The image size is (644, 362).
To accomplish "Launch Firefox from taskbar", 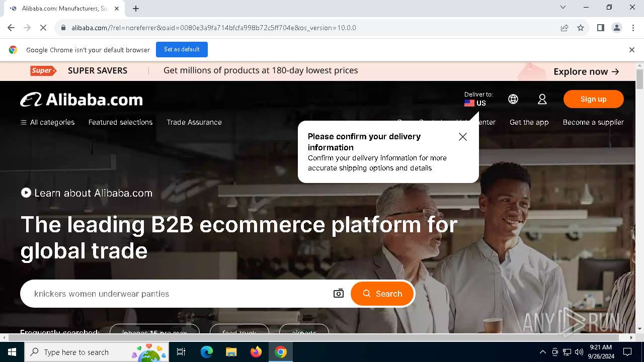I will point(256,352).
